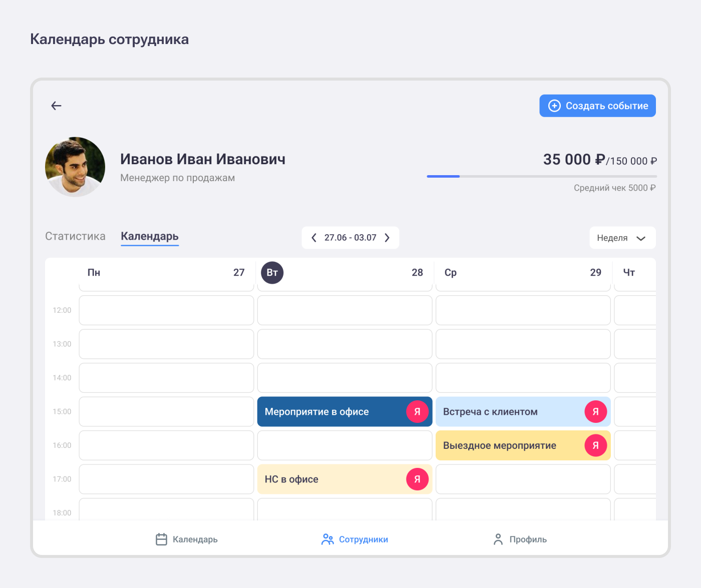
Task: Click the plus icon in Создать событие
Action: click(554, 106)
